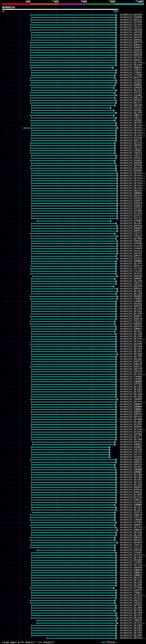Select UniRef100_Q6PK56 label
146x644 pixels.
click(x=131, y=226)
